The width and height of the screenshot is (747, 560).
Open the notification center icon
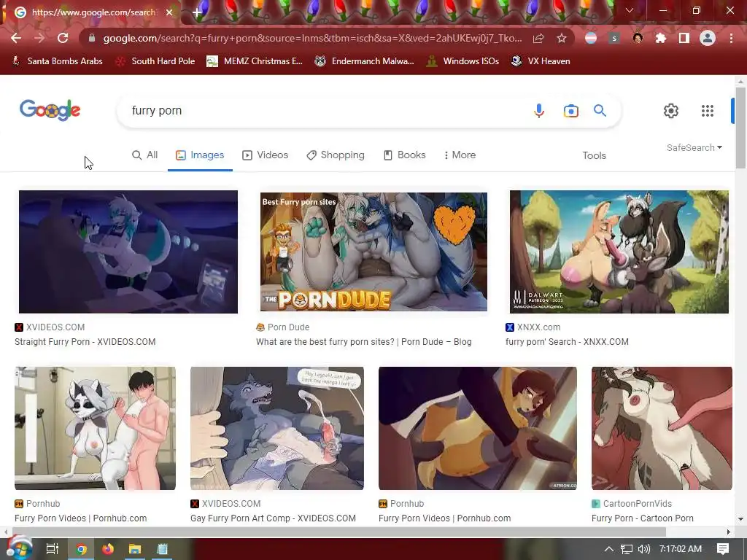pos(723,549)
